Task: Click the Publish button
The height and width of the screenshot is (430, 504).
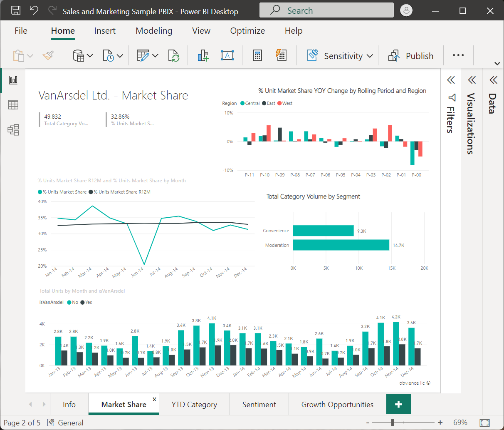Action: (411, 56)
